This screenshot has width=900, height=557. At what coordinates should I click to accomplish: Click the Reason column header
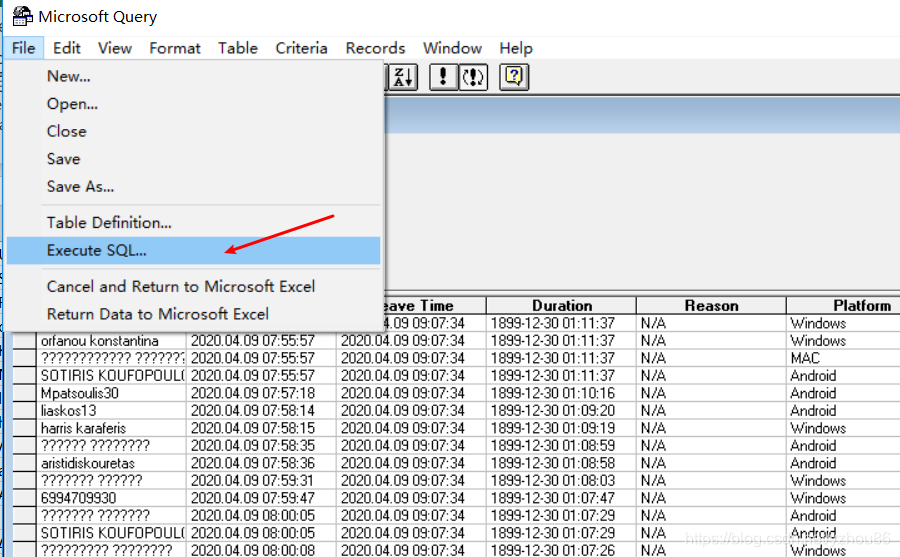click(x=711, y=305)
